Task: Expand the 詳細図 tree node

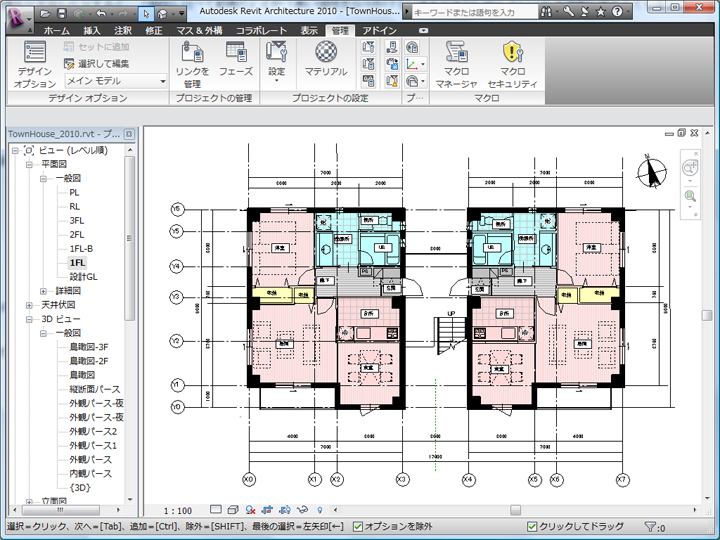Action: click(43, 291)
